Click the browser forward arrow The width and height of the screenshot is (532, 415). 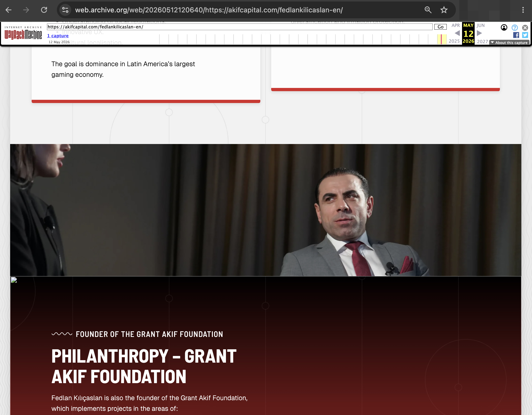tap(26, 10)
